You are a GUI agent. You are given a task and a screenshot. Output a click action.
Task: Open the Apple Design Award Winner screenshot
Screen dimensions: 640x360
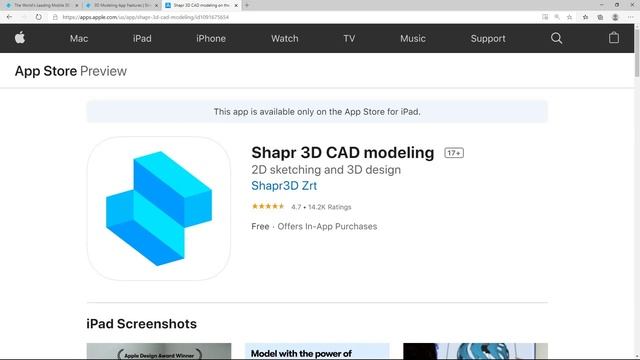click(159, 351)
